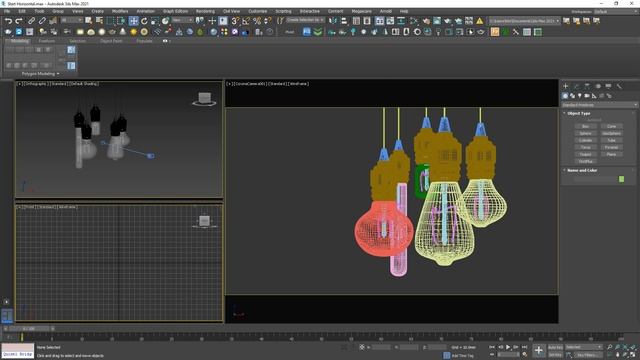This screenshot has height=360, width=640.
Task: Click the Redo arrow icon
Action: pos(19,20)
